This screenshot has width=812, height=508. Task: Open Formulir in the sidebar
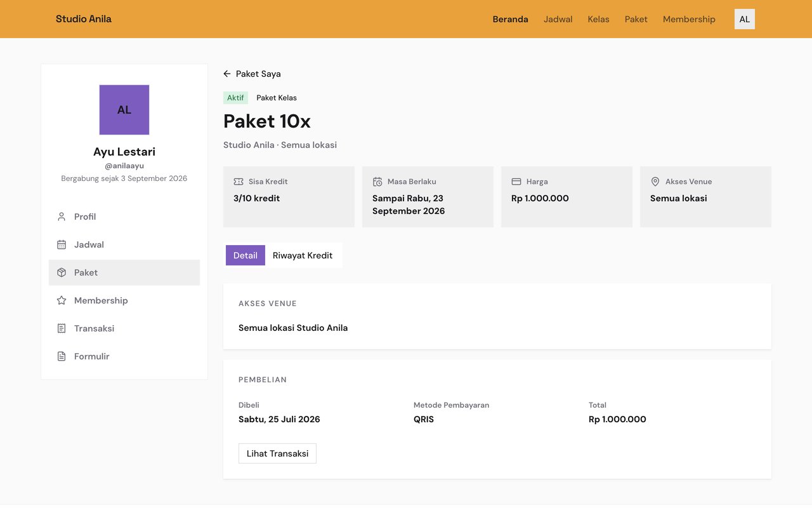124,356
